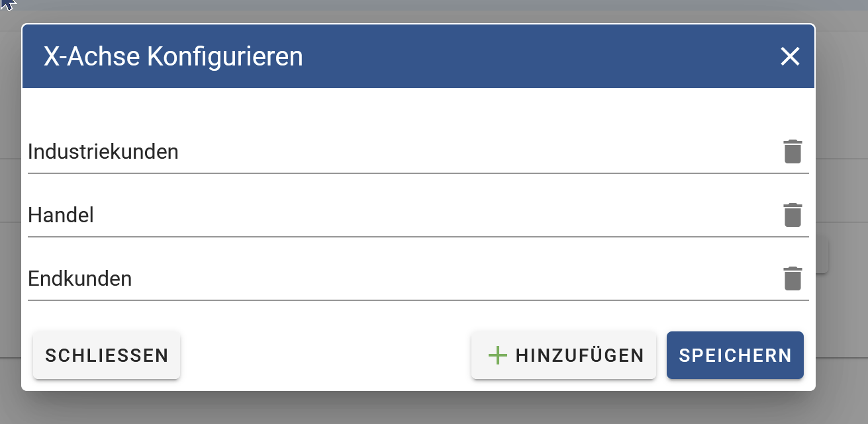Place cursor after the word Endkunden

pos(133,279)
